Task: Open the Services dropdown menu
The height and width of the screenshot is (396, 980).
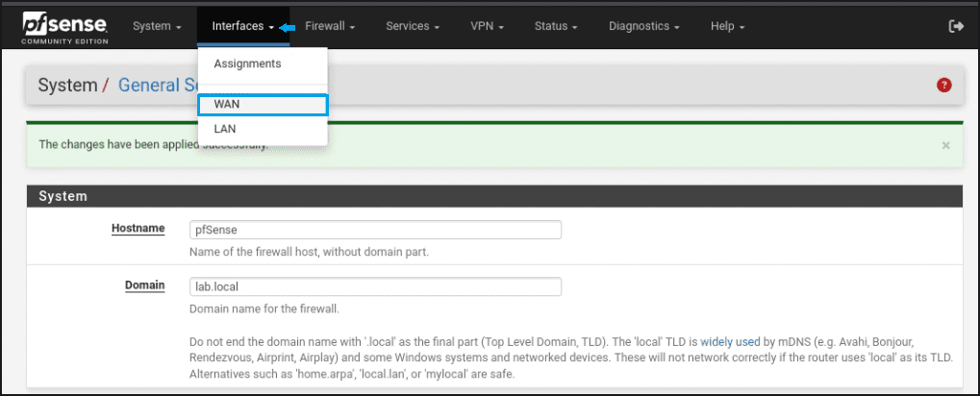Action: 413,26
